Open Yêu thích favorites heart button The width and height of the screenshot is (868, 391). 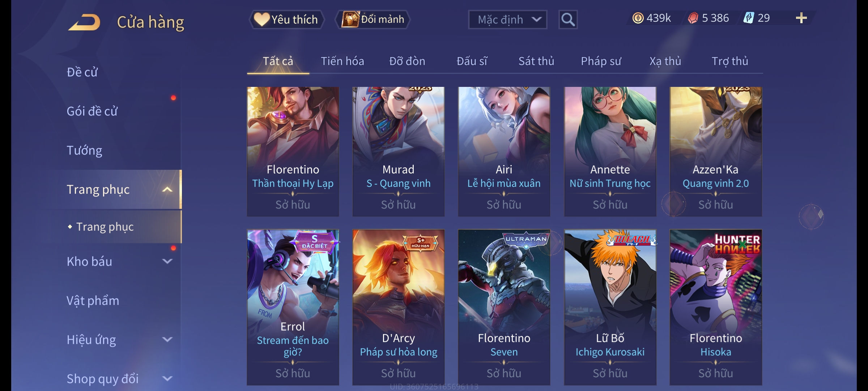286,19
